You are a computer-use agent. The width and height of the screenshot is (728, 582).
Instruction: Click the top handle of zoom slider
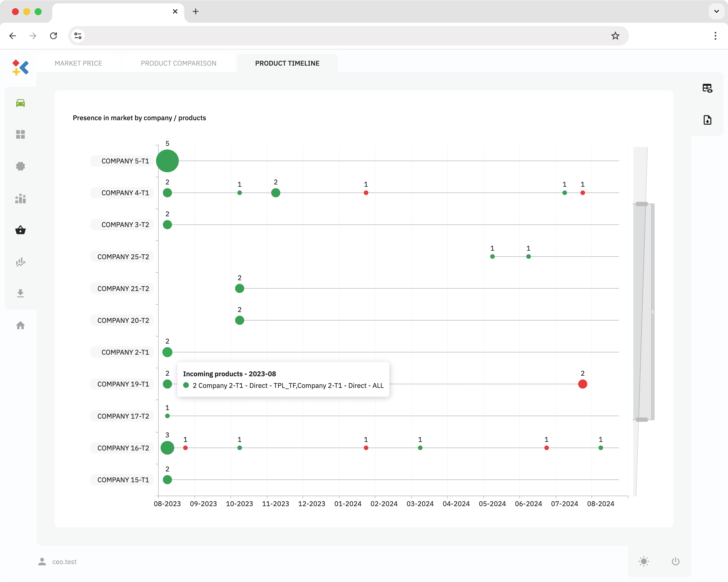click(x=642, y=204)
